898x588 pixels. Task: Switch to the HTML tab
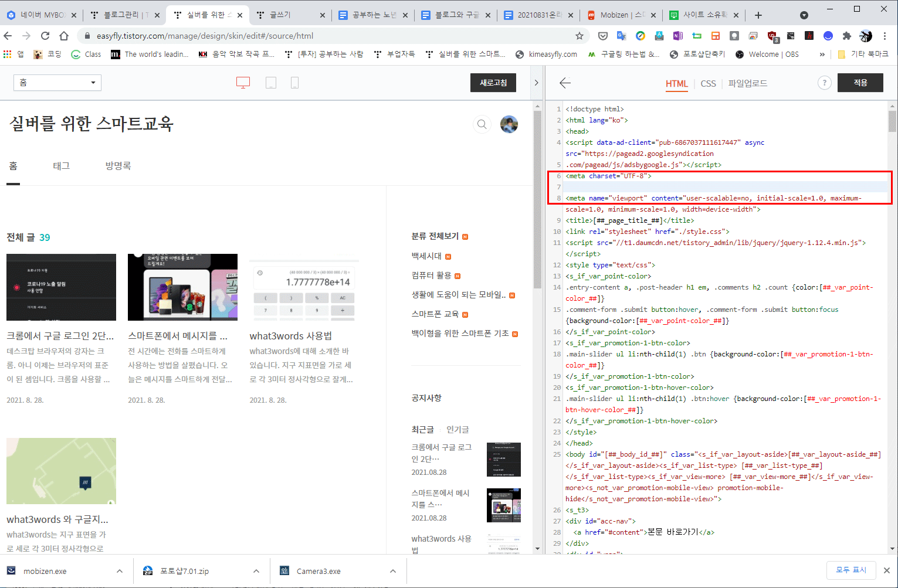coord(676,84)
